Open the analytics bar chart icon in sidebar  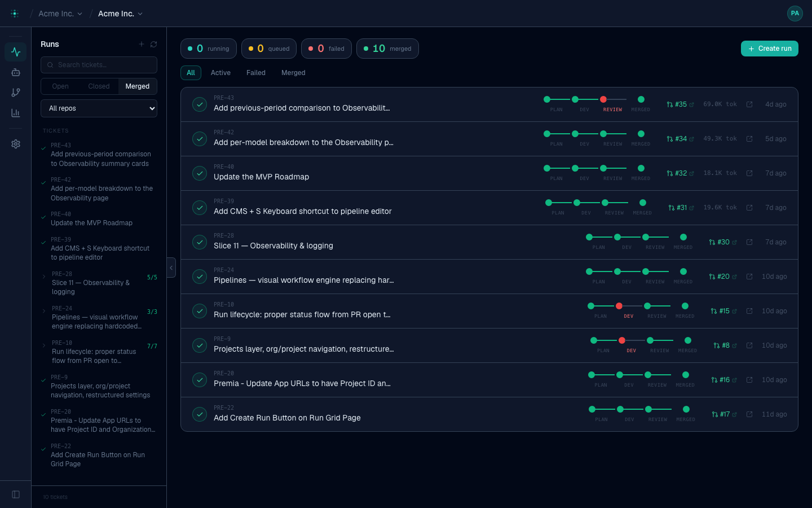tap(16, 113)
